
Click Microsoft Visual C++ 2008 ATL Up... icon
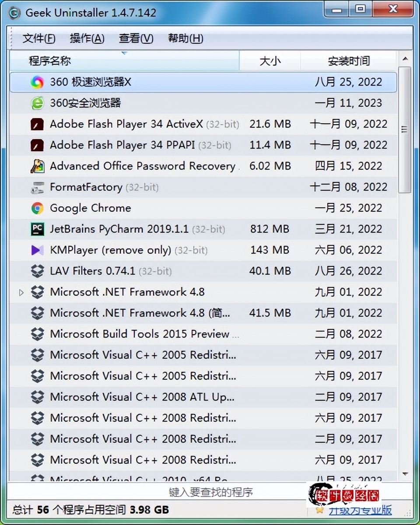click(37, 397)
